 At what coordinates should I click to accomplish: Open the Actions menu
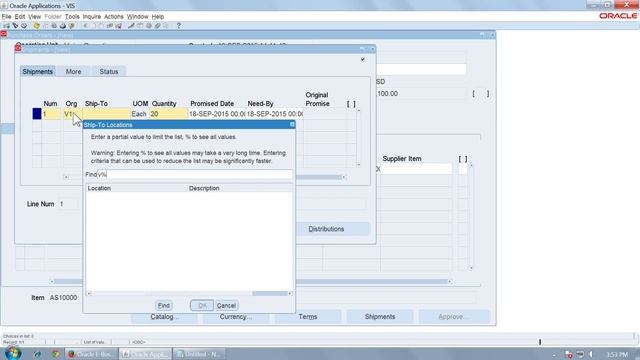click(113, 17)
